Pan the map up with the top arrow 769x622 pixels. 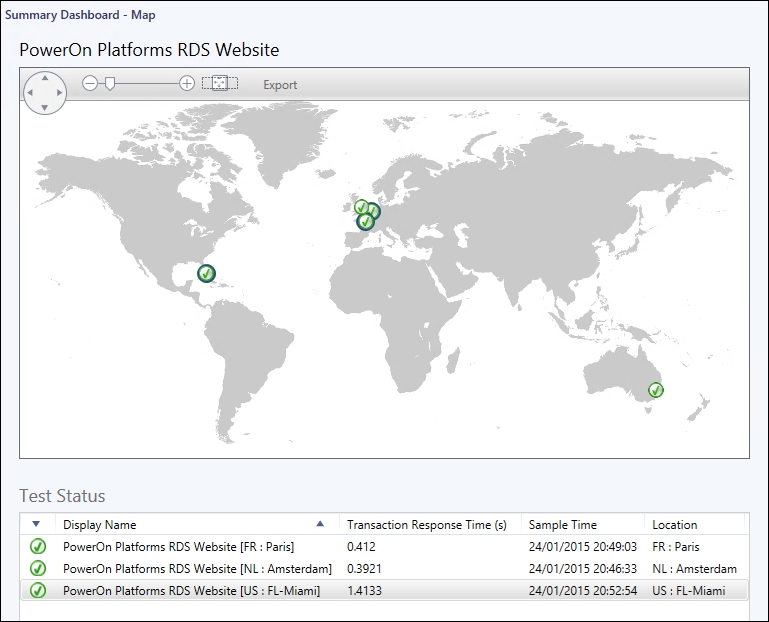[45, 78]
